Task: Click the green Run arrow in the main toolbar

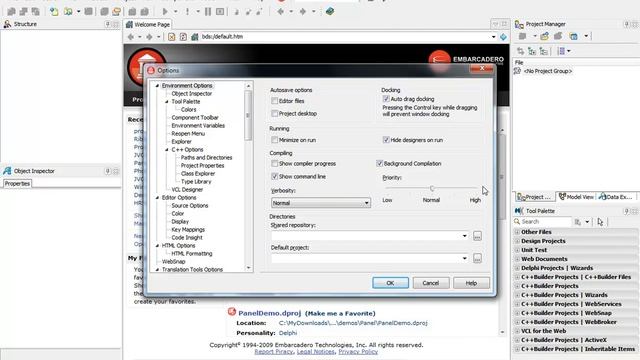Action: 165,11
